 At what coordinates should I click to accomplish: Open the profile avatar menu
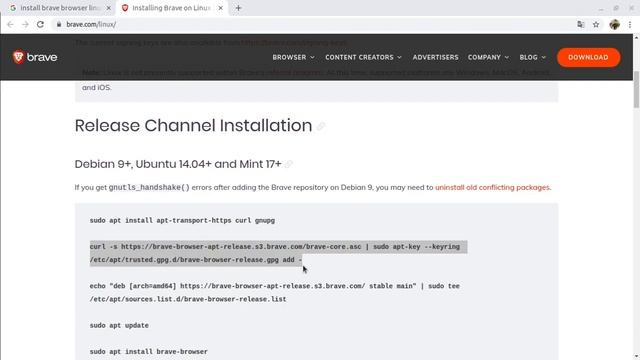pyautogui.click(x=614, y=24)
